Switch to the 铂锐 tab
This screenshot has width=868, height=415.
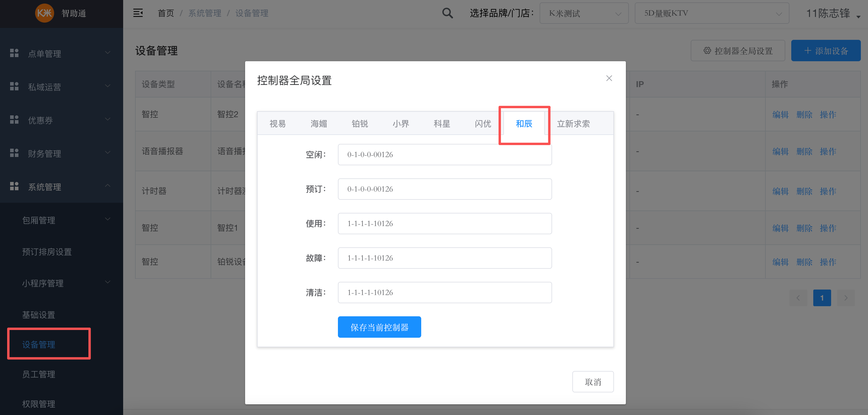coord(360,124)
